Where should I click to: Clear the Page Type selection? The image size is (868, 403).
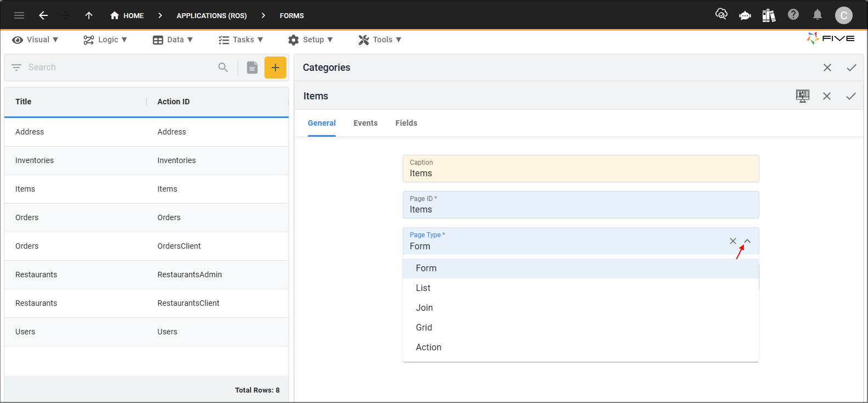[x=733, y=241]
